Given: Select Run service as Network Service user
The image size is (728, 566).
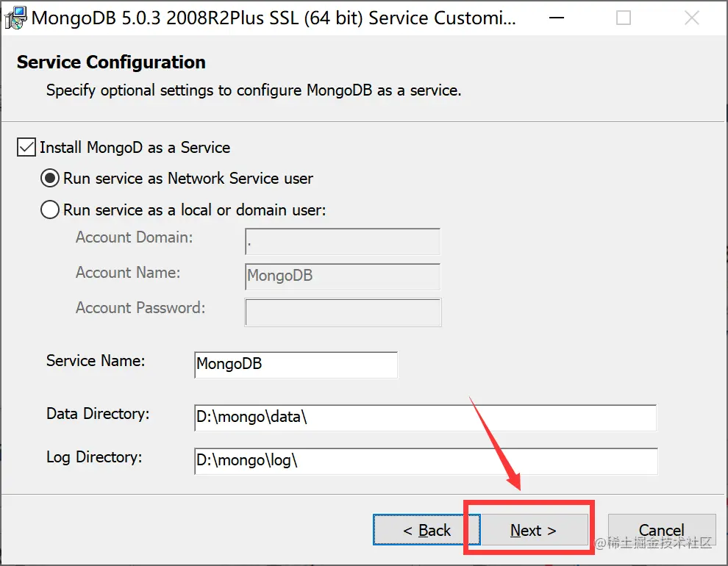Looking at the screenshot, I should (50, 178).
